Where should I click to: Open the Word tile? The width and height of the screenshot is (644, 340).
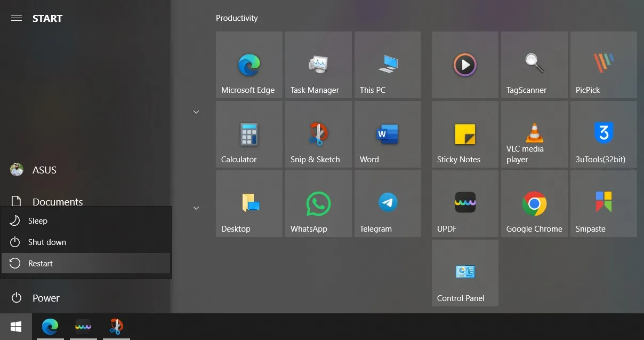pyautogui.click(x=388, y=134)
